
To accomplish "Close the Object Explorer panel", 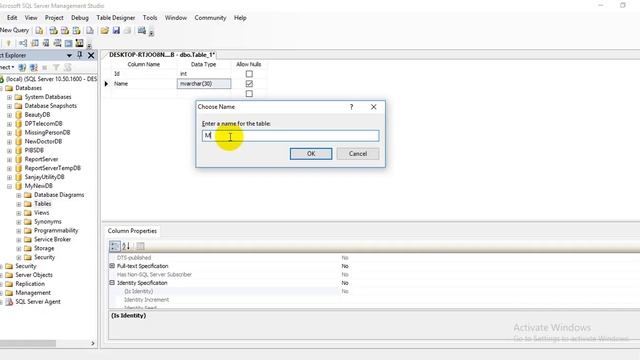I will point(91,55).
